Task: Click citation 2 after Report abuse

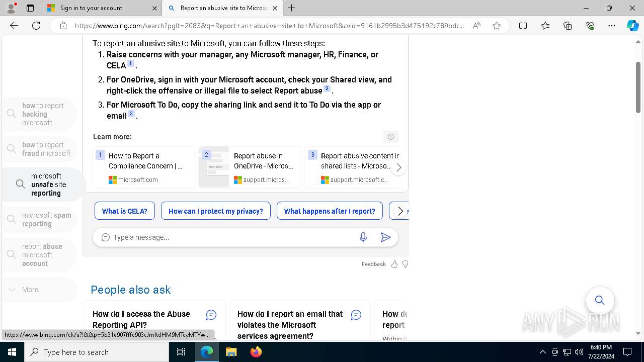Action: click(x=327, y=88)
